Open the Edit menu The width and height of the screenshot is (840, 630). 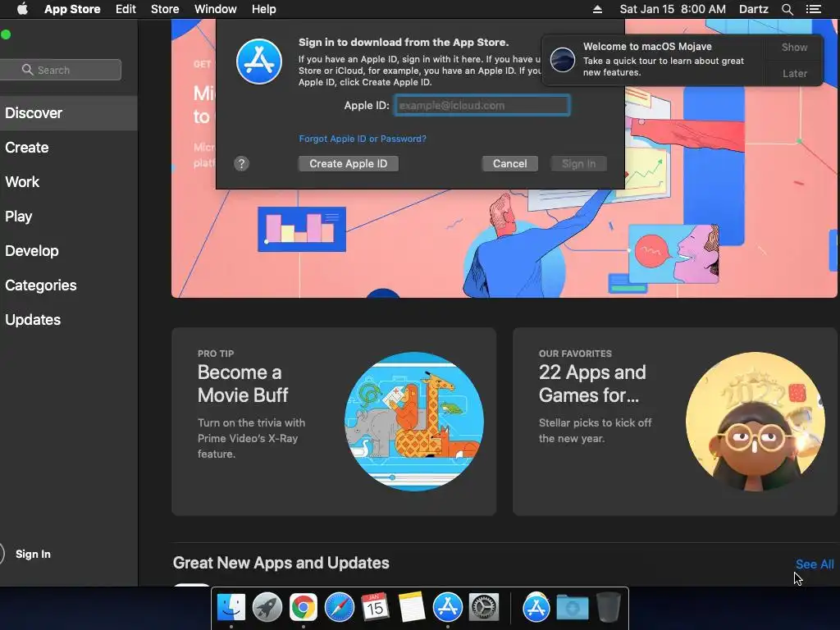(x=126, y=9)
